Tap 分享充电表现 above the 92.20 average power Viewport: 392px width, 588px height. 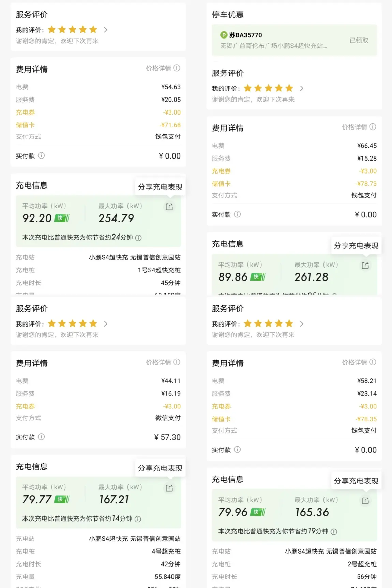[160, 187]
